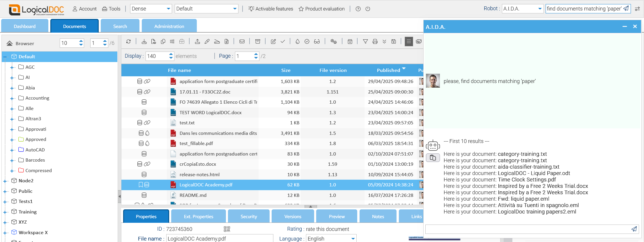Image resolution: width=644 pixels, height=242 pixels.
Task: Expand the Node2 workspace
Action: (5, 181)
